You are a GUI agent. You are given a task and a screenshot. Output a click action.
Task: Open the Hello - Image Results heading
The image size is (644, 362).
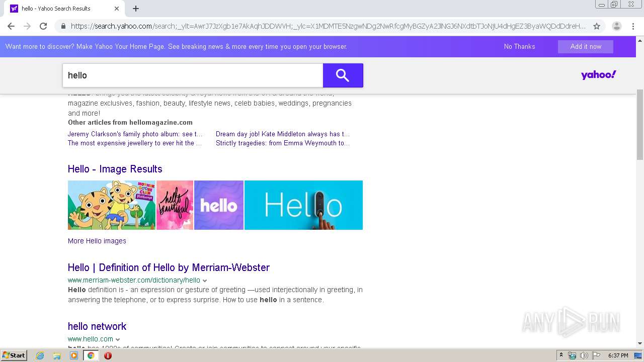point(115,169)
